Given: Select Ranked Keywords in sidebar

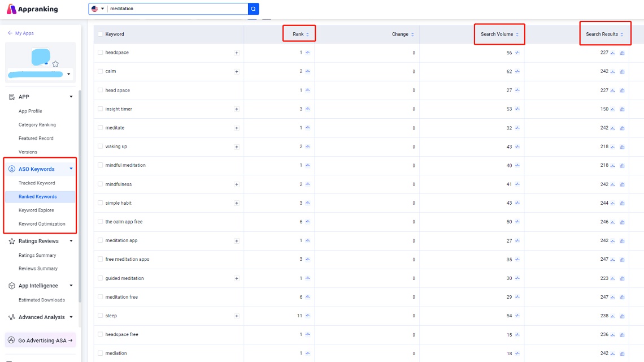Looking at the screenshot, I should pos(40,197).
